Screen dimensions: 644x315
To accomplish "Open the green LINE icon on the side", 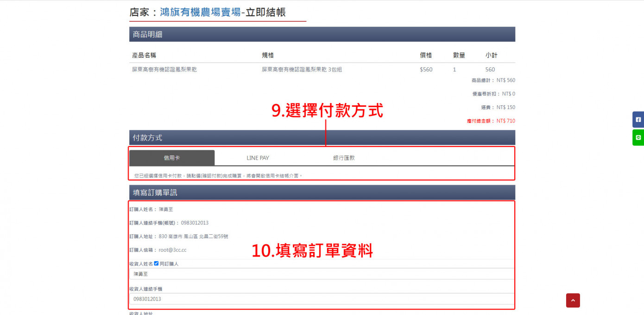I will (x=638, y=137).
